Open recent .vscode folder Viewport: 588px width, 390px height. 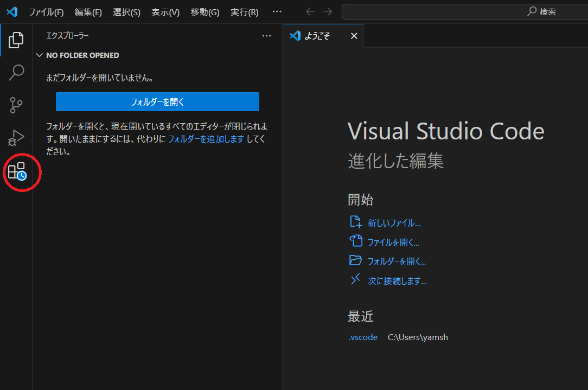pyautogui.click(x=363, y=337)
